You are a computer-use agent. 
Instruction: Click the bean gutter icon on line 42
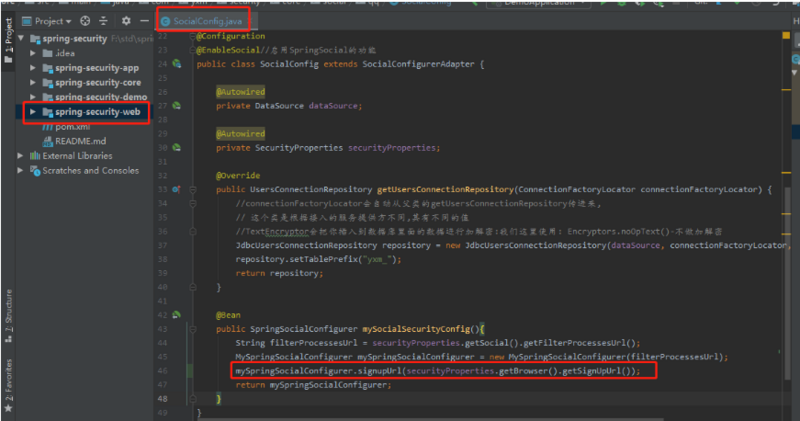point(177,315)
